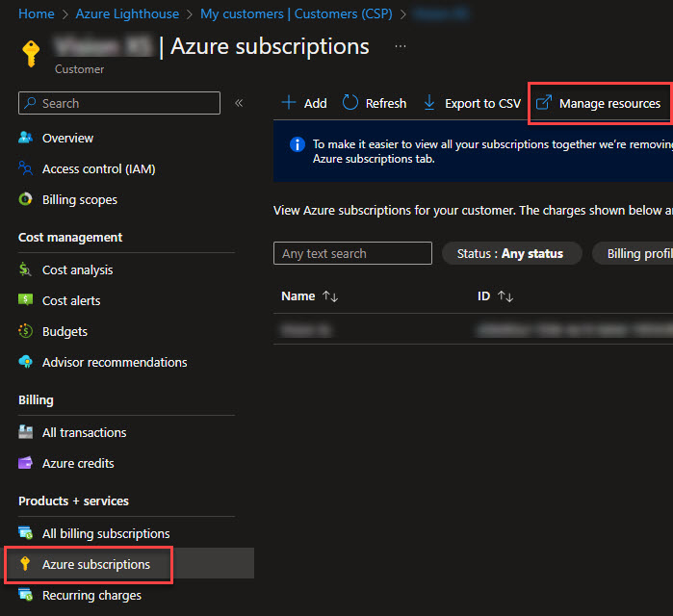Click the Cost analysis dollar icon
This screenshot has height=616, width=673.
click(x=25, y=269)
